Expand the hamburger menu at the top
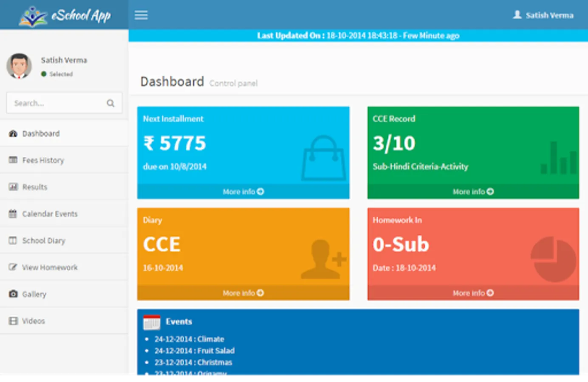588x382 pixels. click(x=141, y=15)
